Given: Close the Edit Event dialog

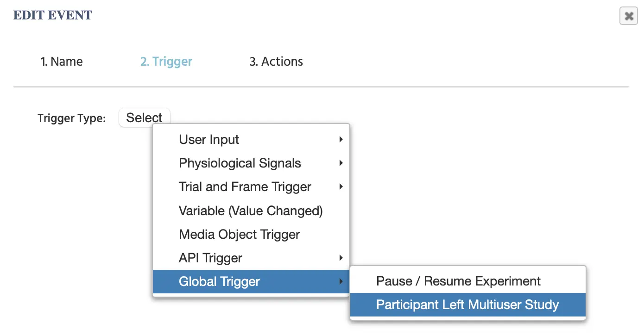Looking at the screenshot, I should 628,16.
